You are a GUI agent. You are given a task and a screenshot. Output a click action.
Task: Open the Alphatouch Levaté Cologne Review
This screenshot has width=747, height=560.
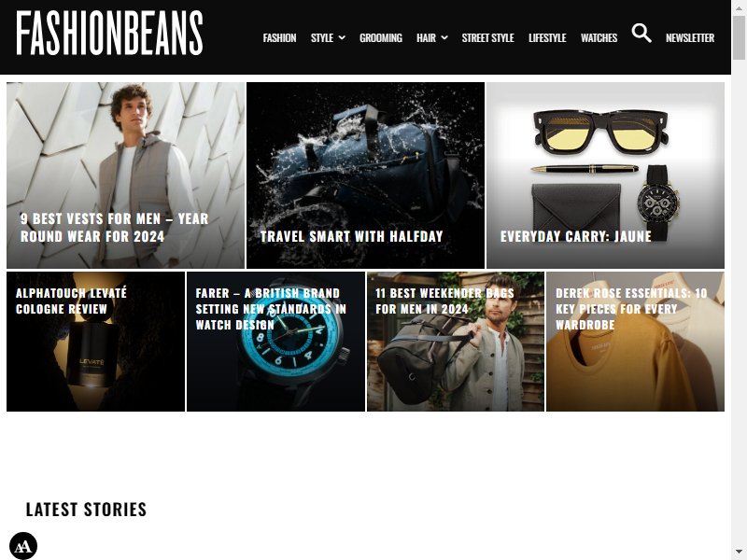pos(71,301)
